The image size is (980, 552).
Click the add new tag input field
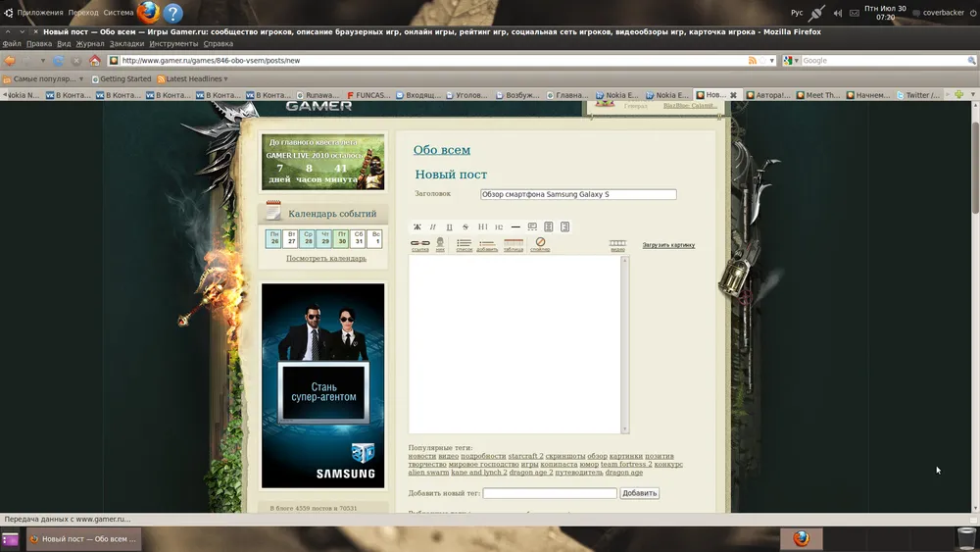pos(550,493)
